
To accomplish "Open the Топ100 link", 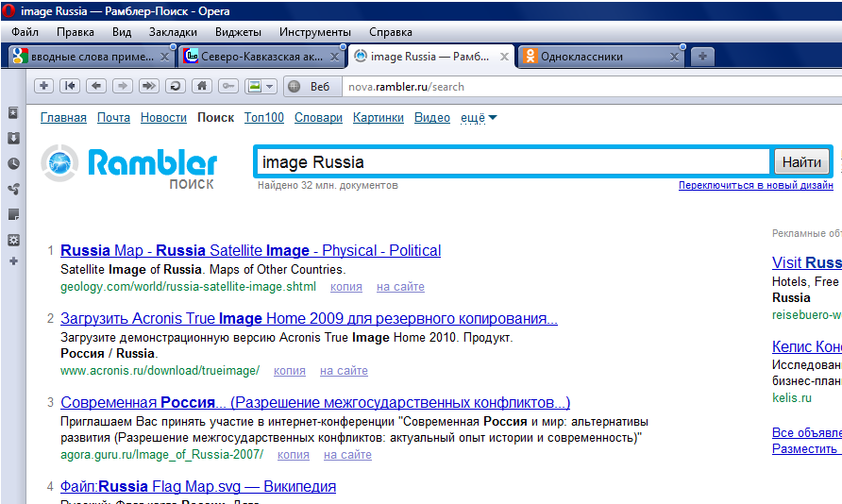I will [x=263, y=118].
